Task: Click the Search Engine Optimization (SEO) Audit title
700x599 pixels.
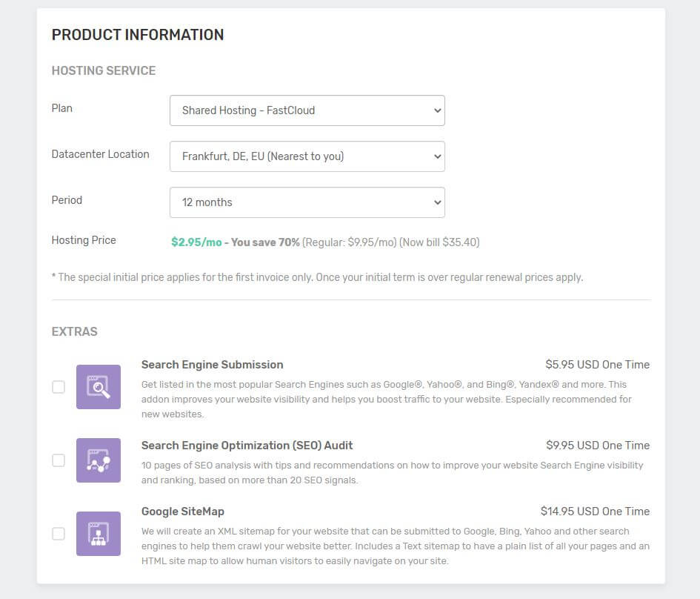Action: [x=247, y=446]
